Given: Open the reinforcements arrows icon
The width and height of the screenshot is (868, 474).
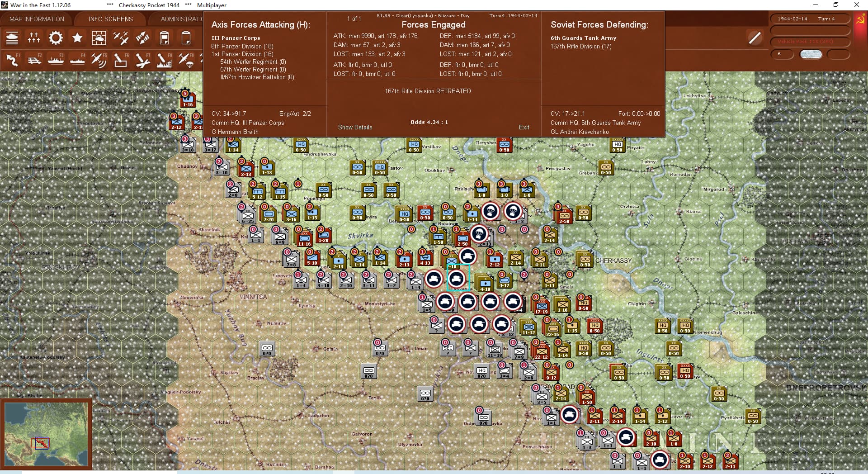Looking at the screenshot, I should click(142, 38).
